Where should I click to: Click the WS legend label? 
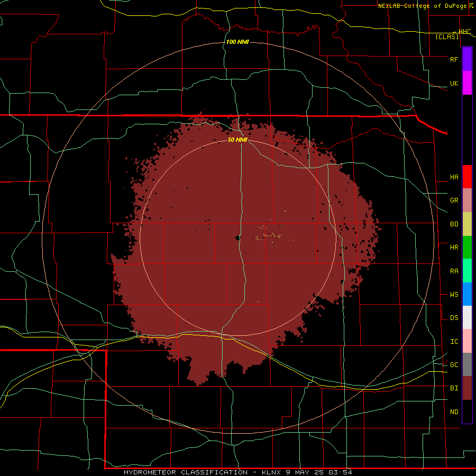tap(454, 295)
